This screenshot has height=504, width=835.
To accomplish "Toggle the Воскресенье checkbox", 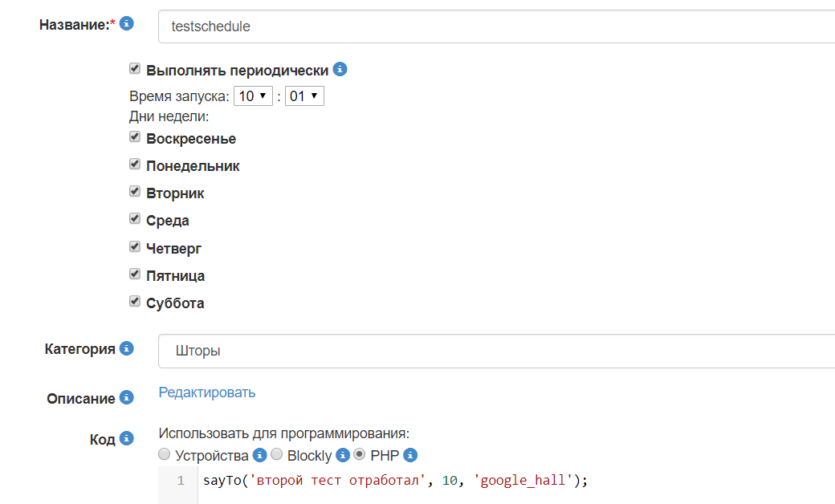I will pyautogui.click(x=135, y=137).
